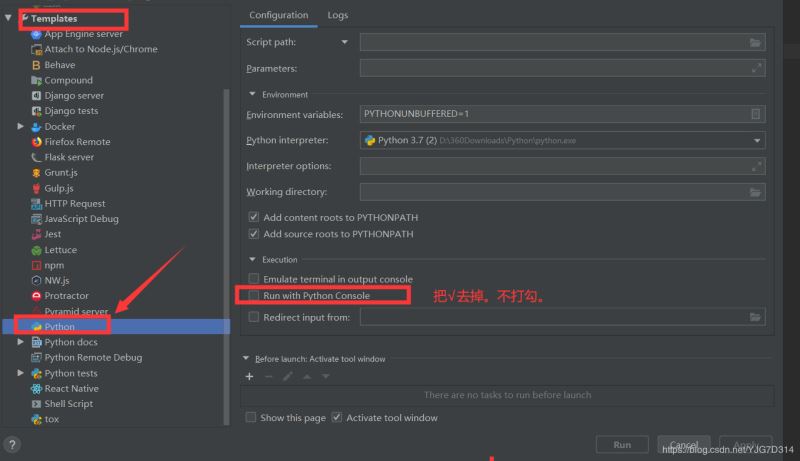Click the Python Remote Debug icon
This screenshot has height=461, width=800.
(36, 358)
